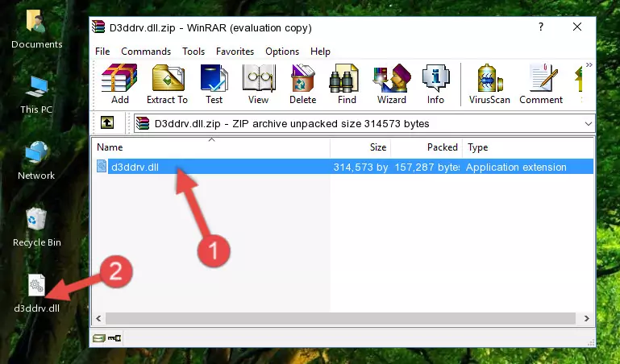Click the Add toolbar icon
The image size is (620, 364).
click(x=119, y=84)
